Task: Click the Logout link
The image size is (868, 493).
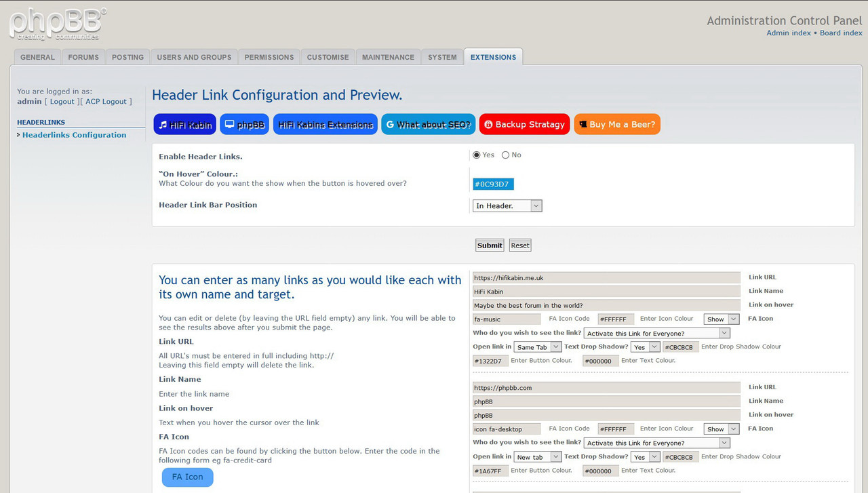Action: (62, 101)
